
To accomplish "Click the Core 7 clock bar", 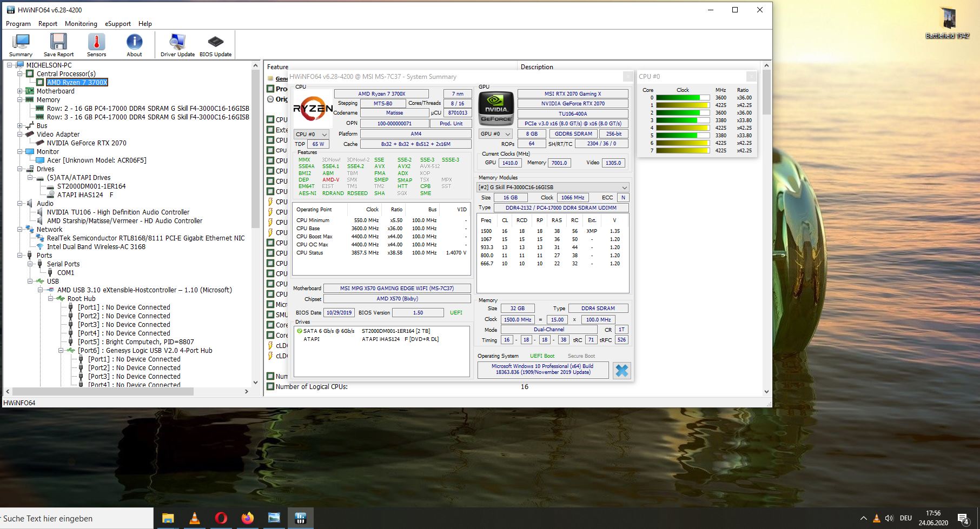I will click(x=683, y=151).
